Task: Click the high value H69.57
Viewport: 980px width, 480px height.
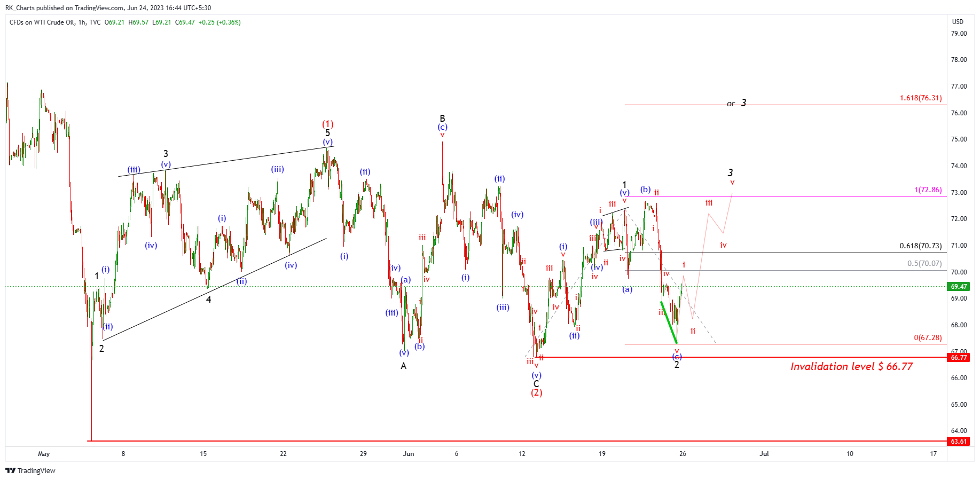Action: tap(138, 22)
